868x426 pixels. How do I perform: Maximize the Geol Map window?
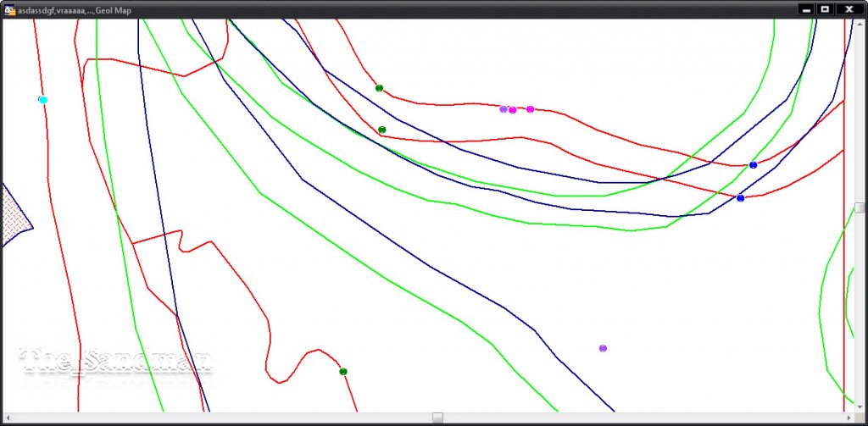coord(824,9)
